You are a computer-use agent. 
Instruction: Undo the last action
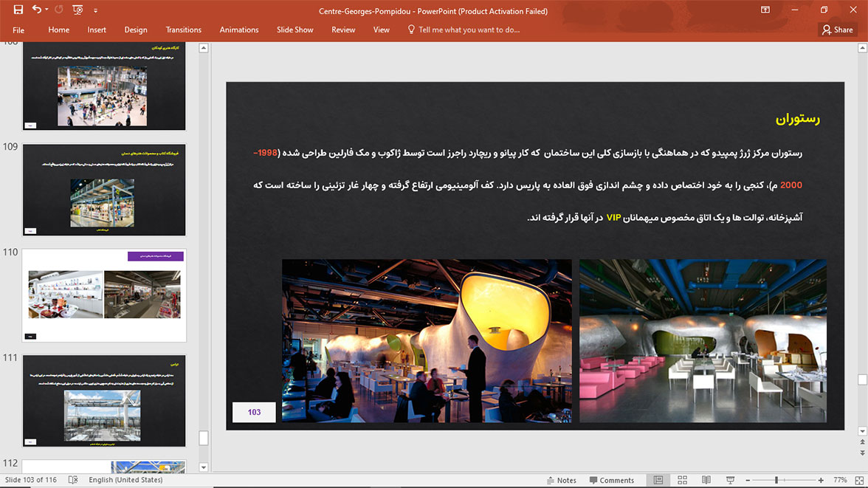37,10
